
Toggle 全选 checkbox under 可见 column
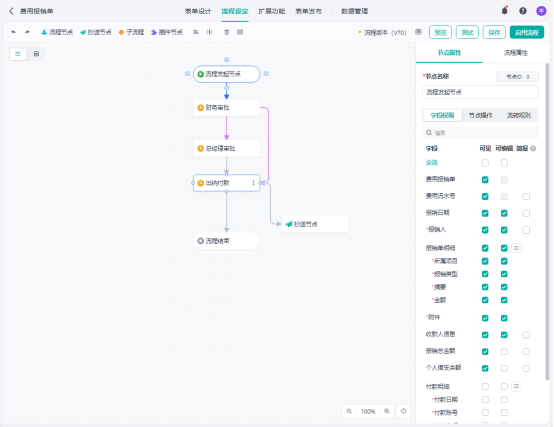point(485,163)
